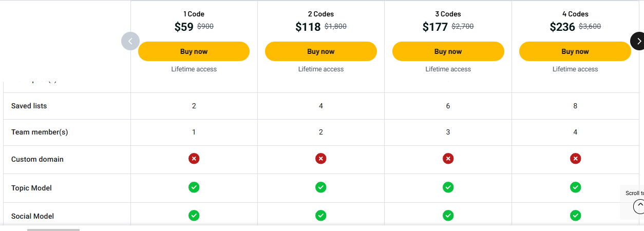Click red X for Custom domain, 1 Code

pyautogui.click(x=194, y=159)
